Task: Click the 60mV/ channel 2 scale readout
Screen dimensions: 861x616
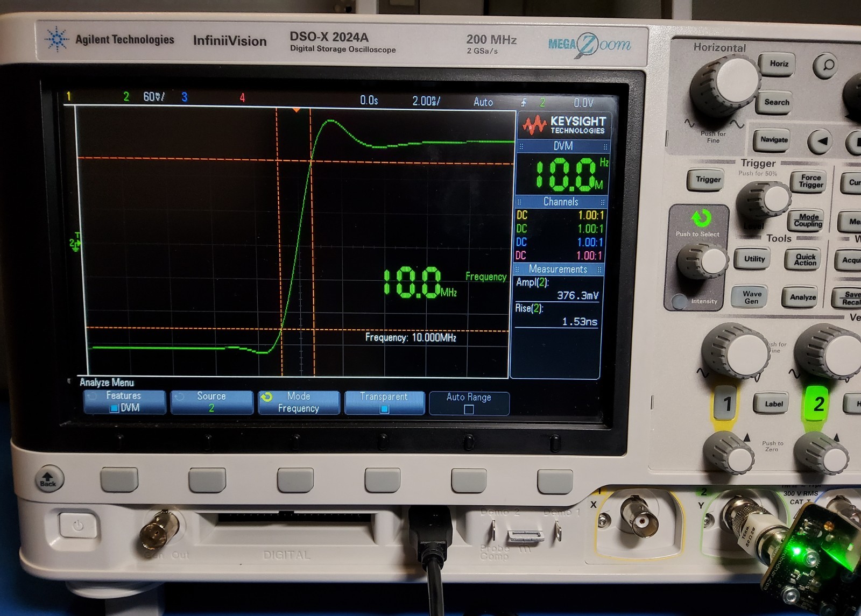Action: click(154, 97)
